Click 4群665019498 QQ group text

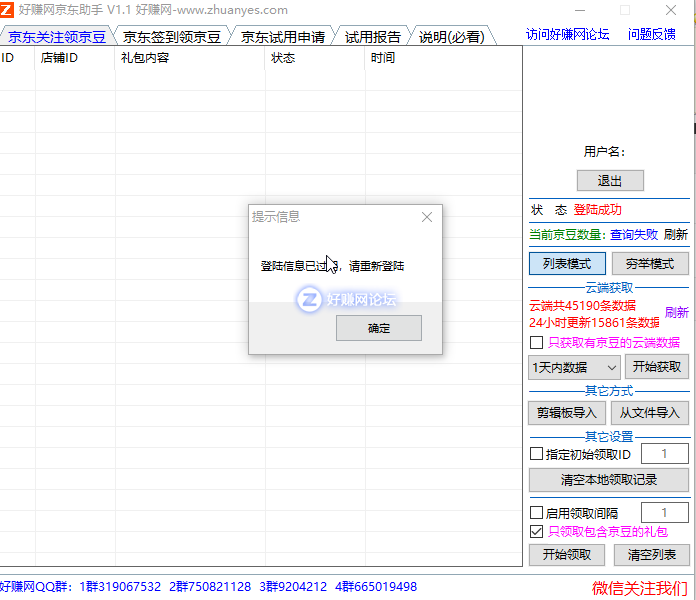[x=376, y=587]
